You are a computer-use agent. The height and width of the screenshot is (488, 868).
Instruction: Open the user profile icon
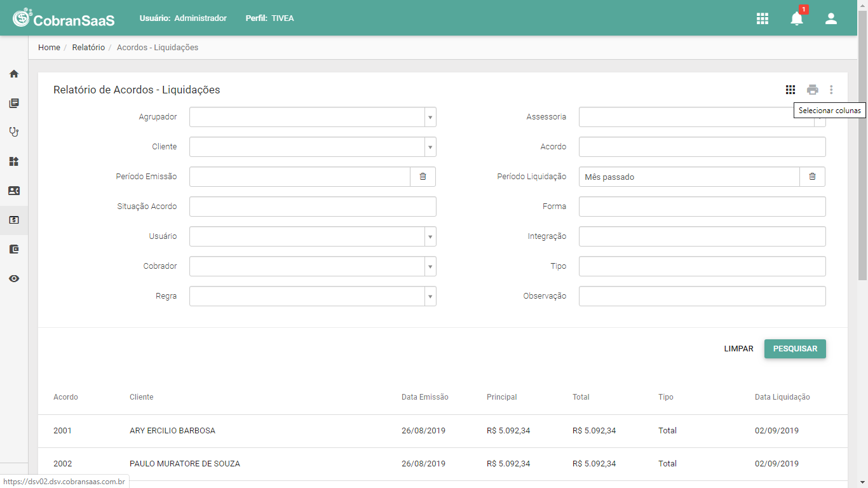click(x=831, y=18)
